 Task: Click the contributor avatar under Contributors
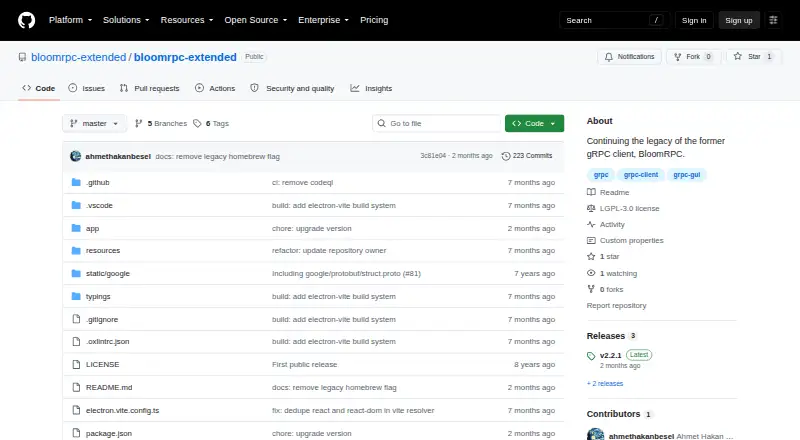pyautogui.click(x=595, y=436)
